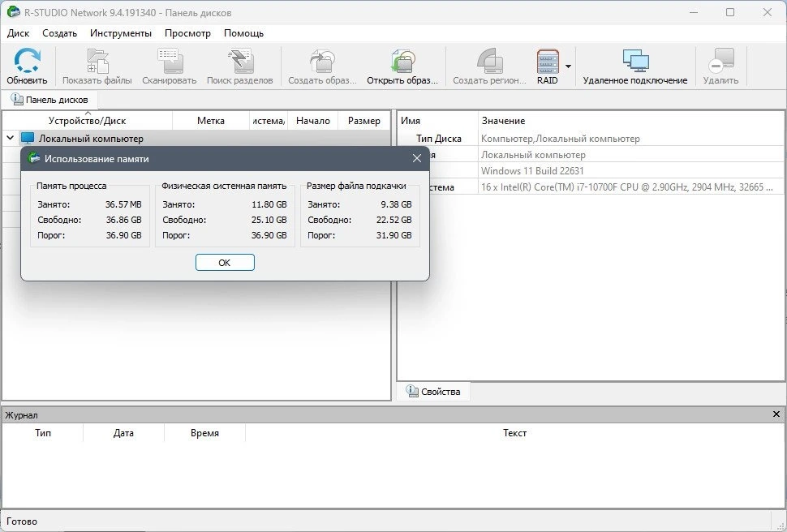The height and width of the screenshot is (532, 787).
Task: Click the Создать регион toolbar icon
Action: 489,61
